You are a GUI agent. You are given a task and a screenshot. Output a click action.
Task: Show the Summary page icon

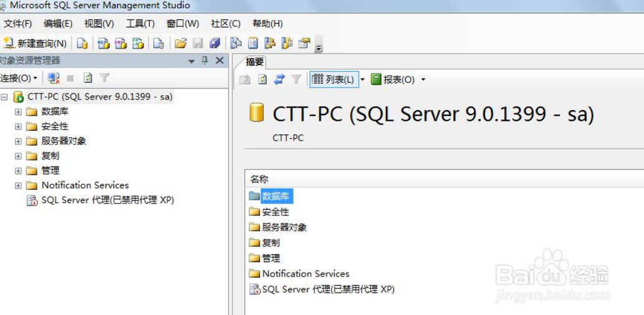coord(253,44)
